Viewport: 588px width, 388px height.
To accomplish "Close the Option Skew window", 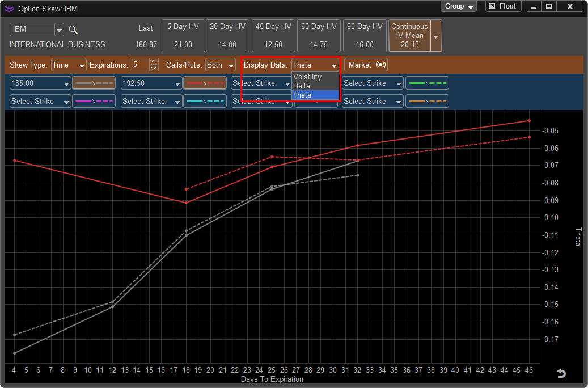I will point(570,6).
